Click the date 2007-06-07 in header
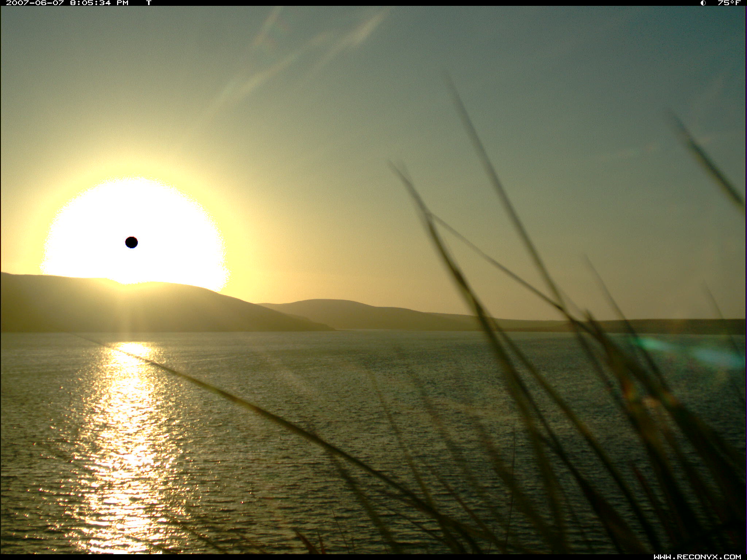This screenshot has width=747, height=560. click(35, 3)
